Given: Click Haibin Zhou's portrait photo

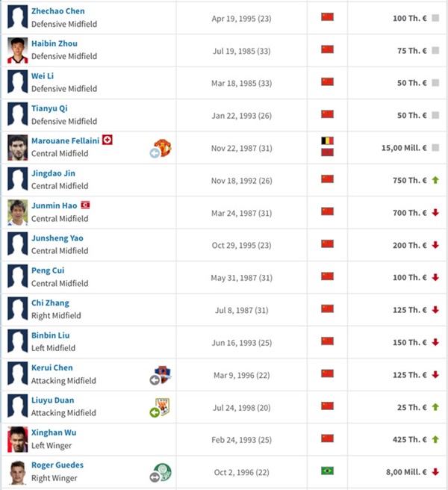Looking at the screenshot, I should [17, 50].
